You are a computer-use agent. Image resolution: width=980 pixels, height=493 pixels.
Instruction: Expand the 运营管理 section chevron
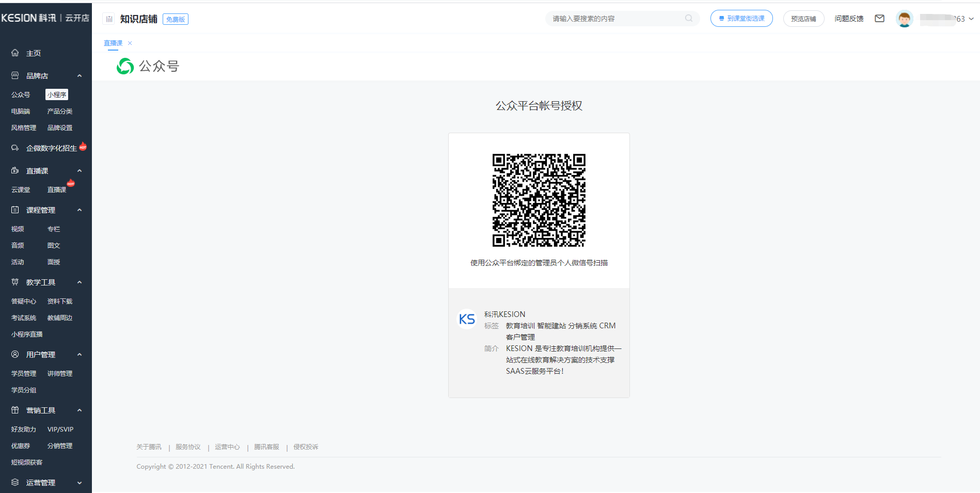(80, 483)
